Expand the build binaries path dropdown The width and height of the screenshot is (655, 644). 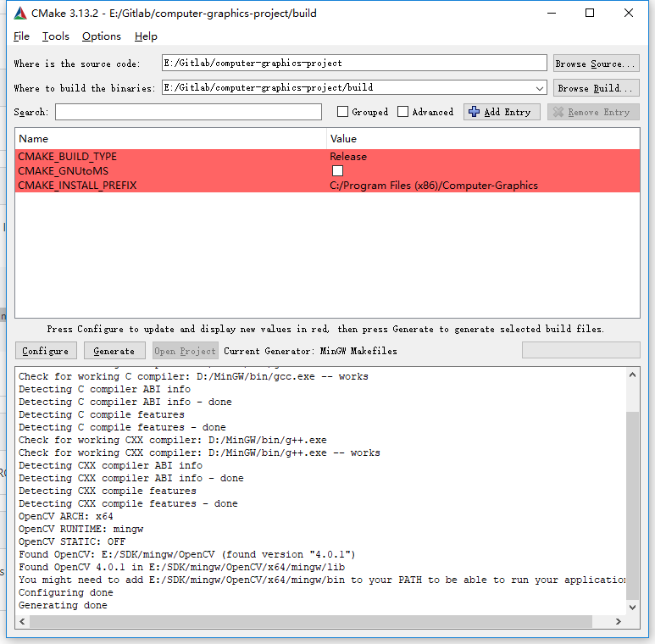tap(539, 88)
